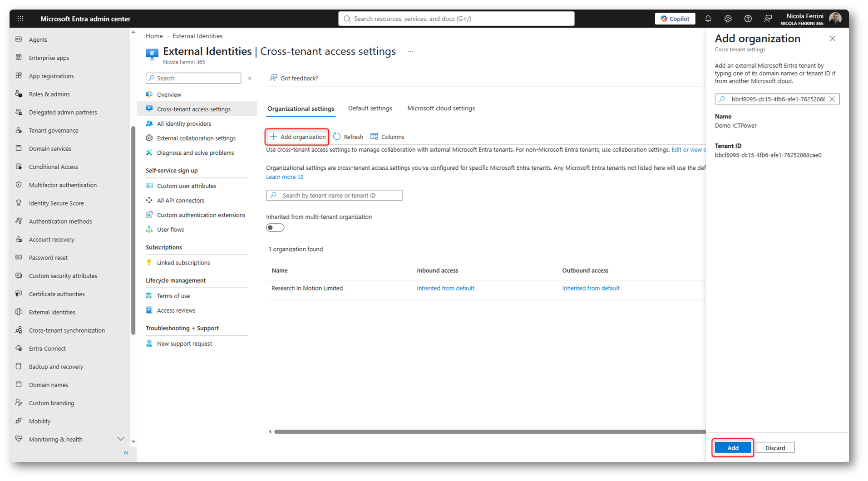This screenshot has height=481, width=868.
Task: Click the tenant name or ID search field
Action: pyautogui.click(x=334, y=195)
